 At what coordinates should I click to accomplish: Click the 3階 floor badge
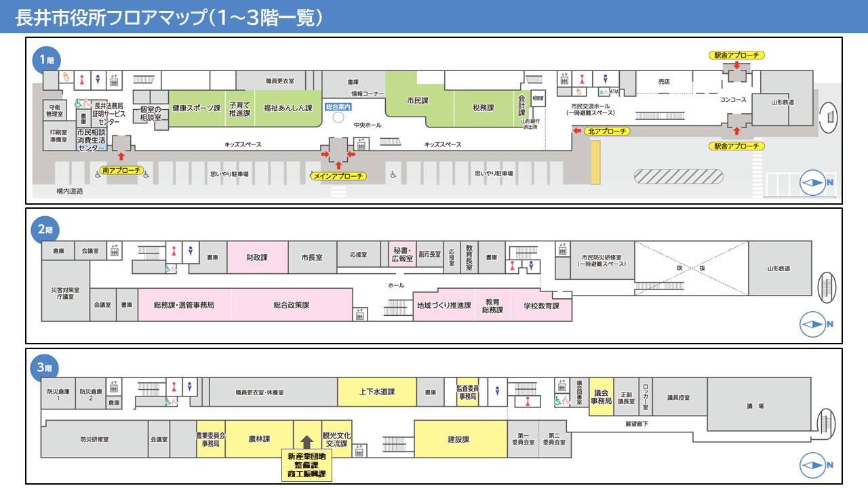(44, 368)
